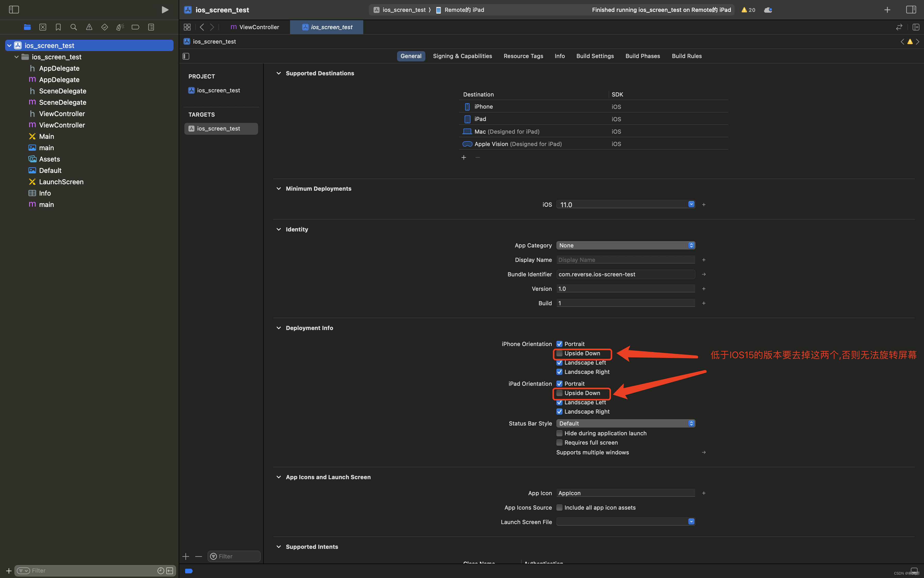Switch to Signing & Capabilities tab

coord(462,56)
